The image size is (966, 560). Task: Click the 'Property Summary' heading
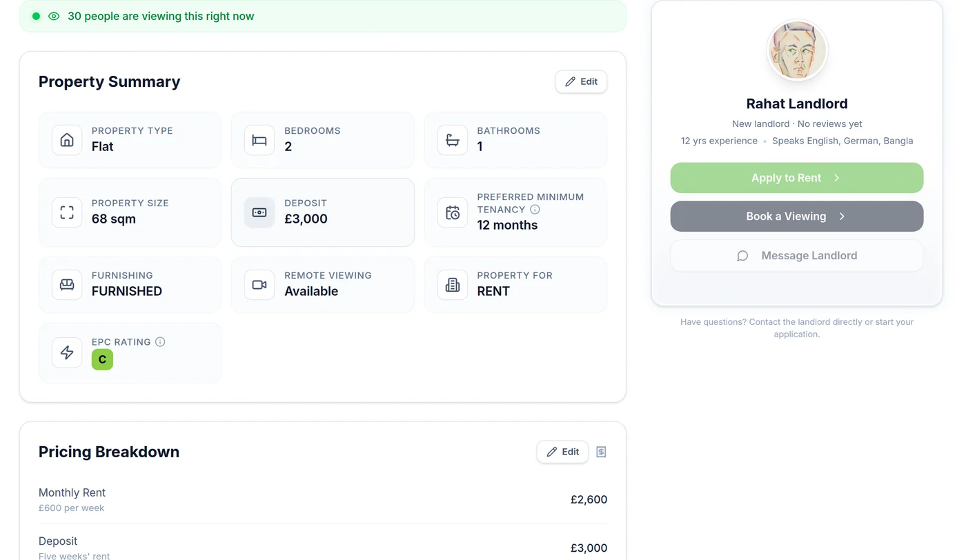(x=109, y=81)
